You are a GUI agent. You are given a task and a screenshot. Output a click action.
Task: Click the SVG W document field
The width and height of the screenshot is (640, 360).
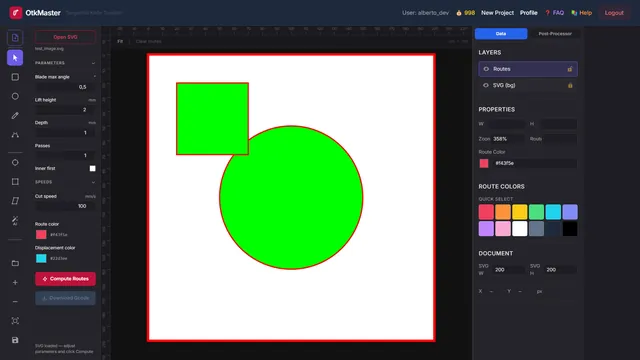[509, 270]
